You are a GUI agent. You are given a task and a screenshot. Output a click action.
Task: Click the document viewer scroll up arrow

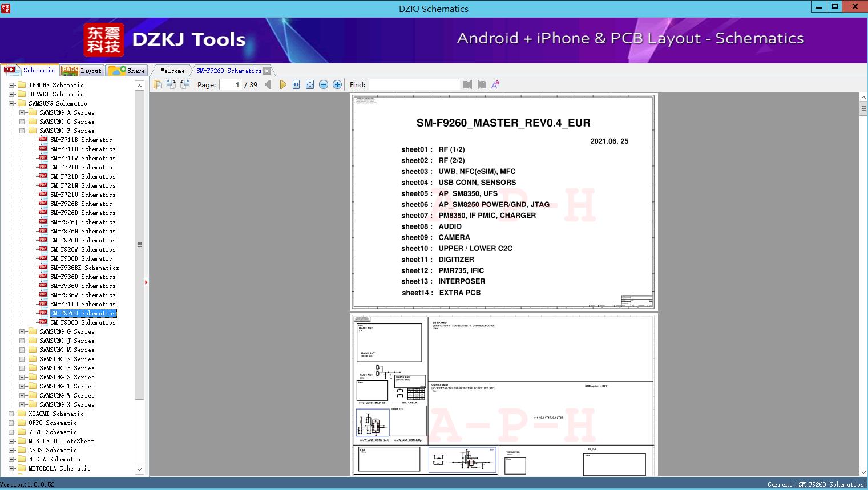(x=863, y=98)
